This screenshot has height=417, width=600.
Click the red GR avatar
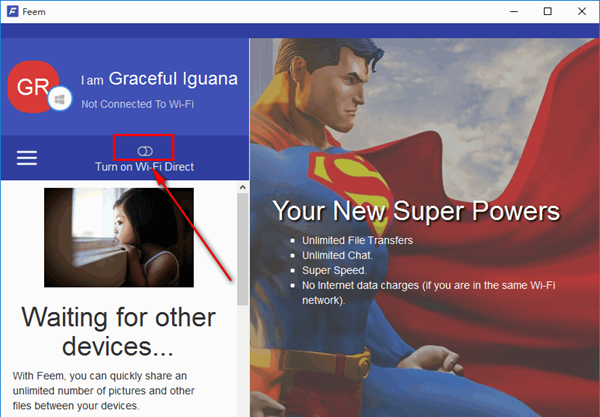33,87
